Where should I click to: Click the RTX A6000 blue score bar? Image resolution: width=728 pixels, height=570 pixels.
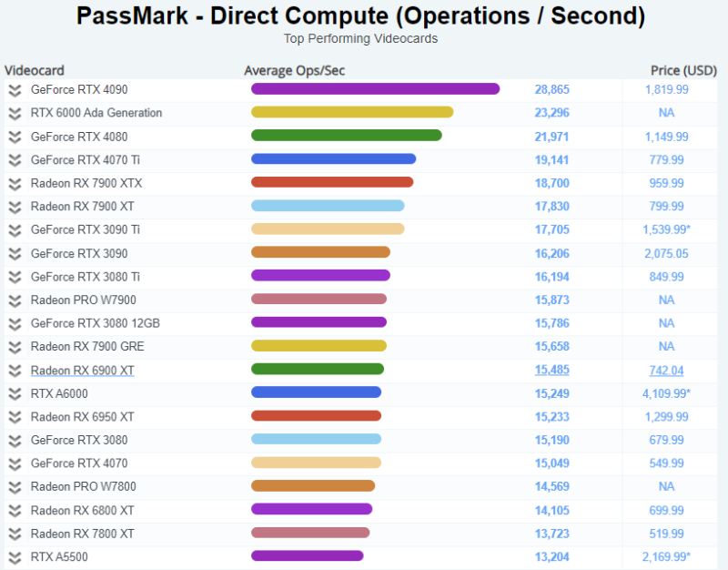pyautogui.click(x=316, y=392)
